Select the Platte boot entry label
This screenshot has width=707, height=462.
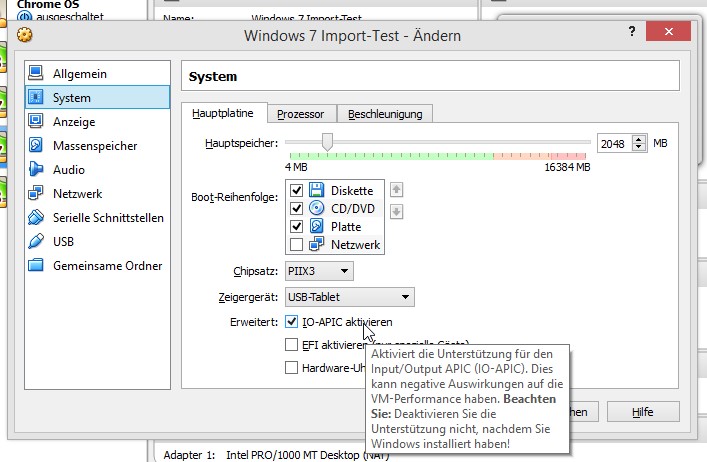click(x=346, y=226)
